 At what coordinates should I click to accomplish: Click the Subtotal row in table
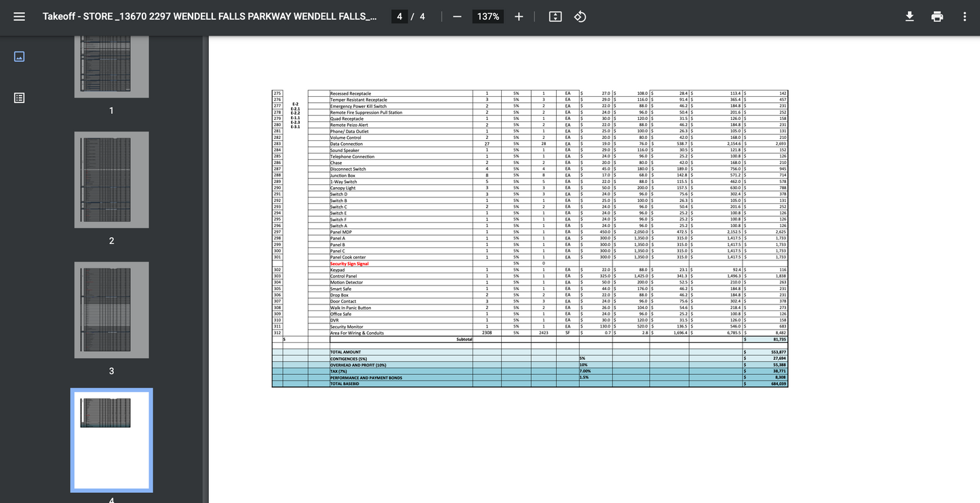[464, 339]
